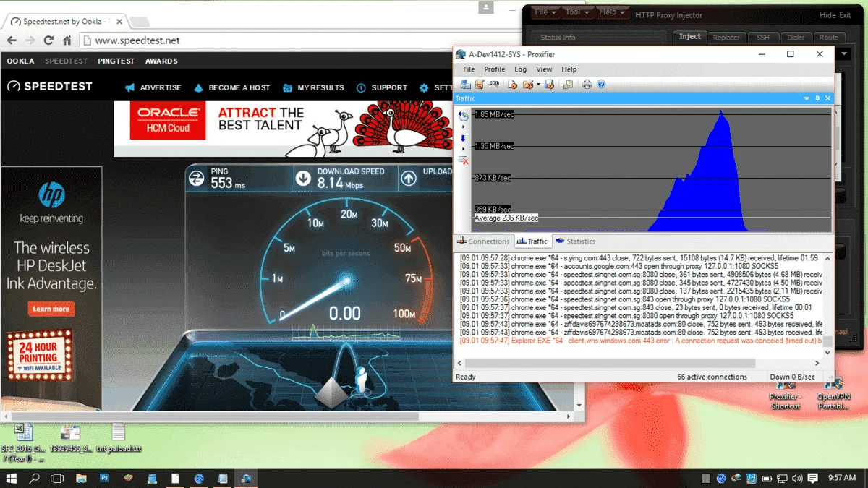Open Proxifier Profile menu
The width and height of the screenshot is (868, 488).
495,69
